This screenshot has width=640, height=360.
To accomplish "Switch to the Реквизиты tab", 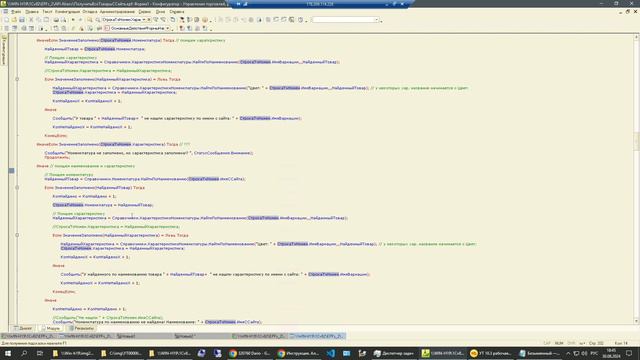I will [x=81, y=328].
